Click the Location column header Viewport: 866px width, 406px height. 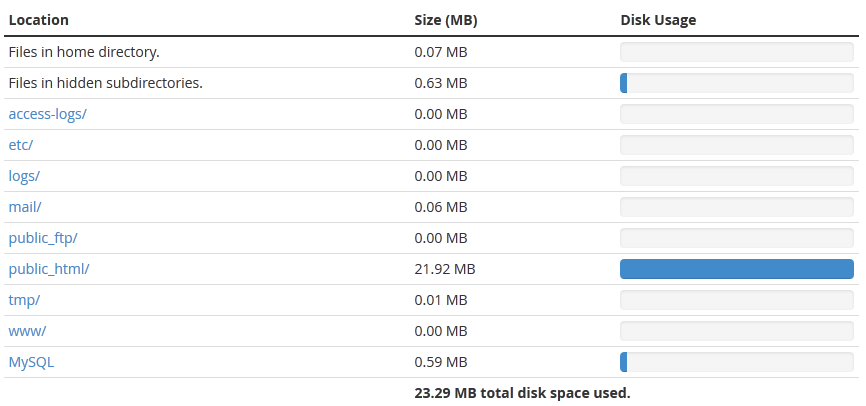(x=37, y=20)
